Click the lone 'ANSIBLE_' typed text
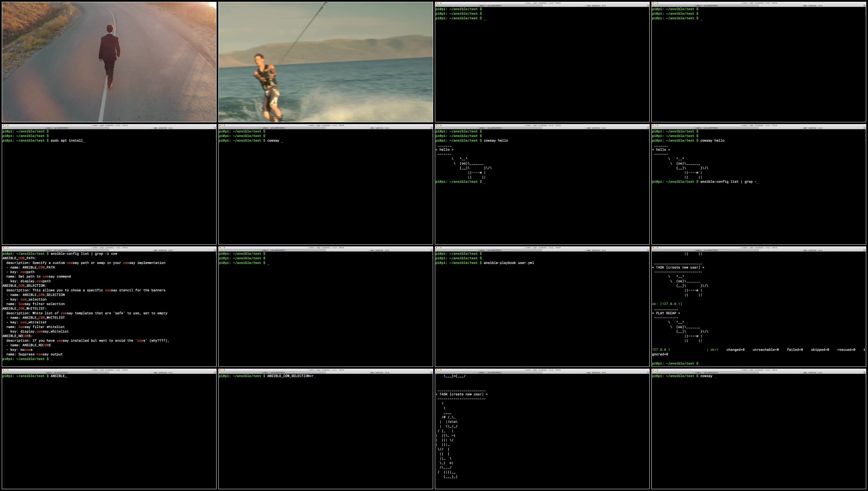Screen dimensions: 868x491 58,376
